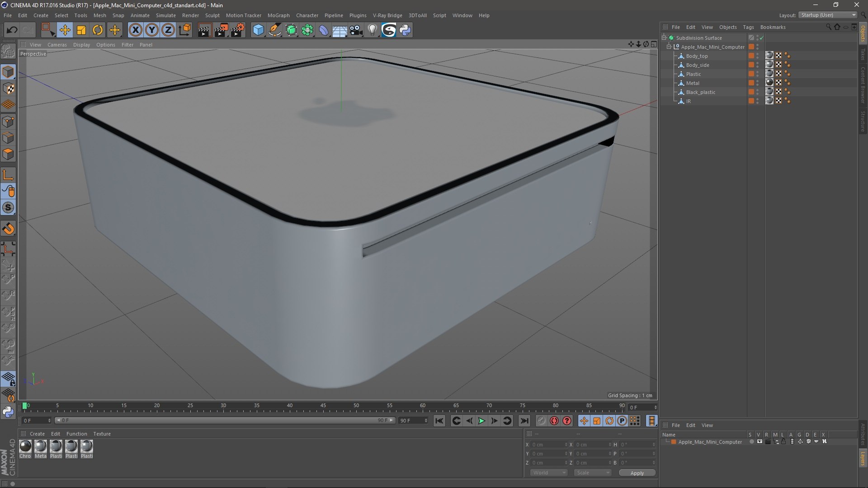Click the X position input field

coord(549,445)
